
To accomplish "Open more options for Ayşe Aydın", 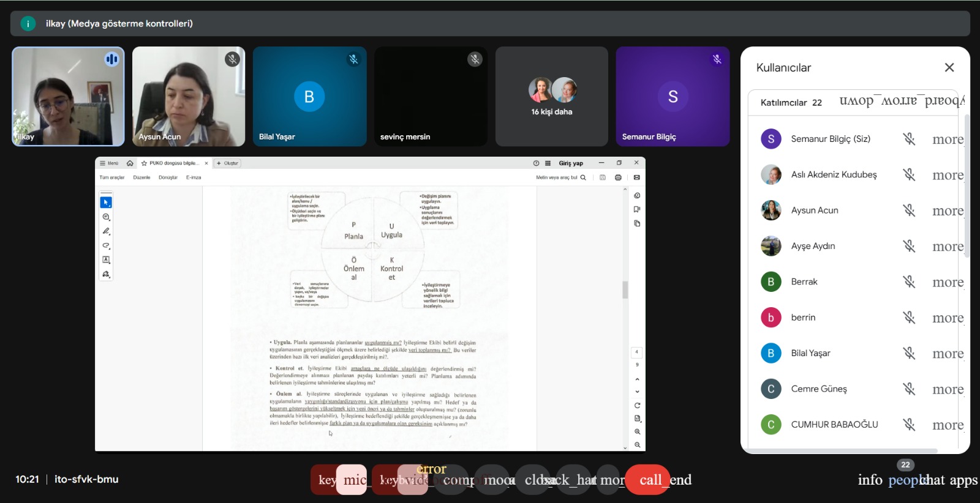I will (x=947, y=247).
